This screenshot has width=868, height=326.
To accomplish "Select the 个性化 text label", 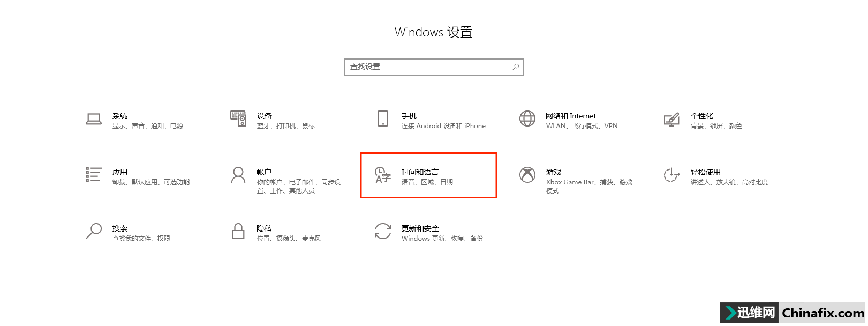I will pos(702,116).
